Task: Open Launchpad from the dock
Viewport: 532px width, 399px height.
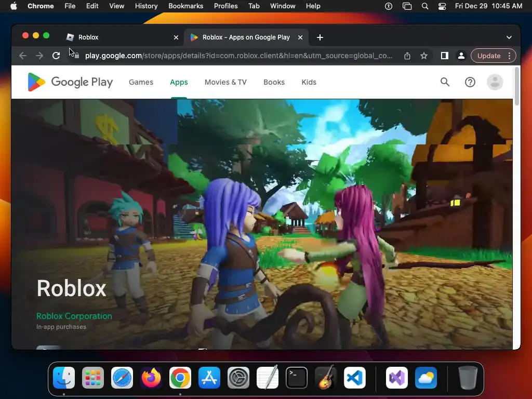Action: click(93, 378)
